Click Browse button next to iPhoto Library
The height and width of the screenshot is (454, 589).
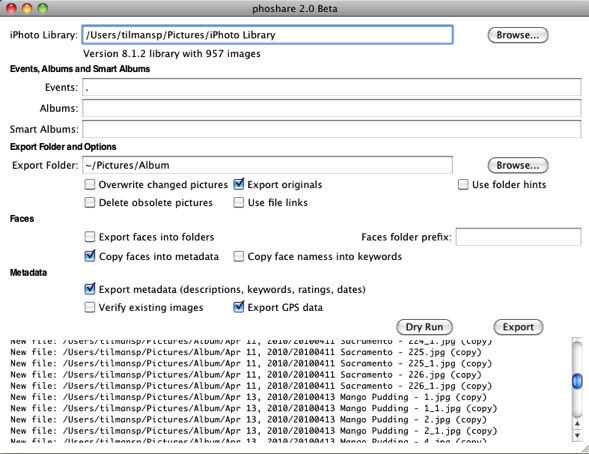pyautogui.click(x=518, y=35)
